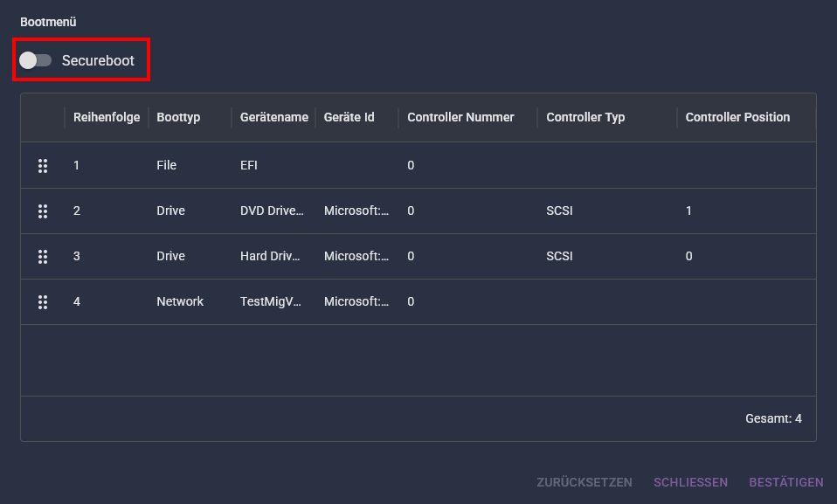
Task: Click the SCSI controller type in row 2
Action: tap(559, 211)
